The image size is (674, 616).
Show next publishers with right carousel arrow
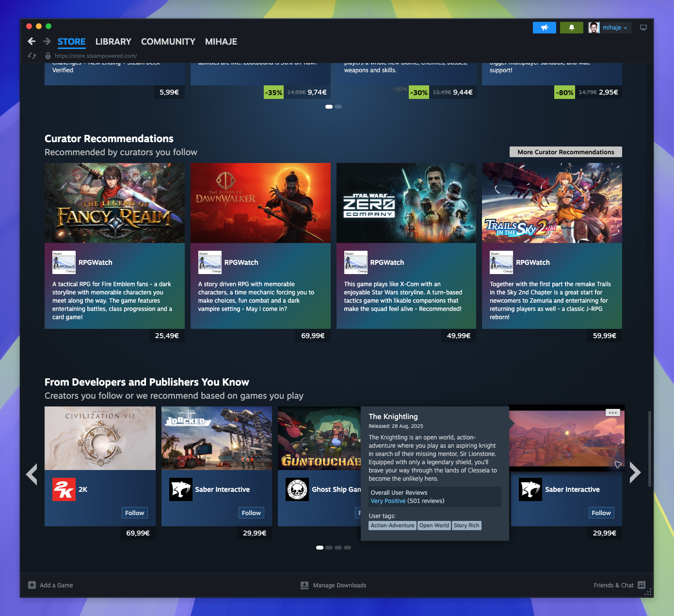pos(635,472)
